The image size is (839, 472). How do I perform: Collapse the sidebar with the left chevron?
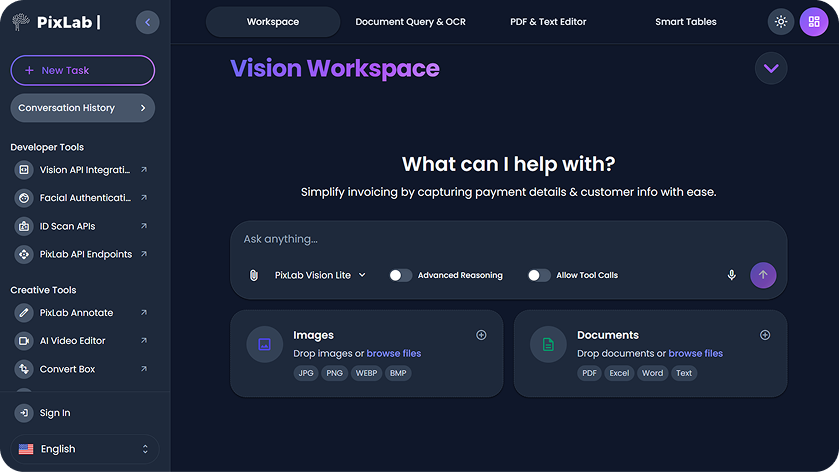point(148,22)
